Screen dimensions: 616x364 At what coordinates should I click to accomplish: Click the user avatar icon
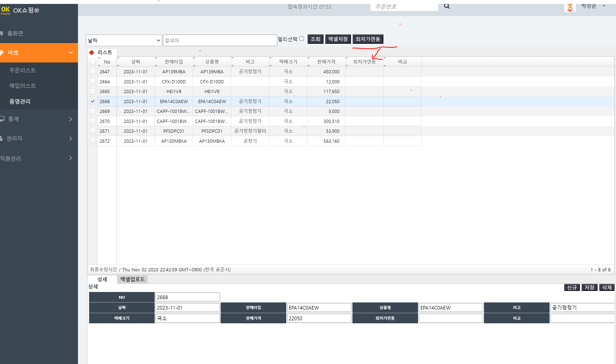570,7
